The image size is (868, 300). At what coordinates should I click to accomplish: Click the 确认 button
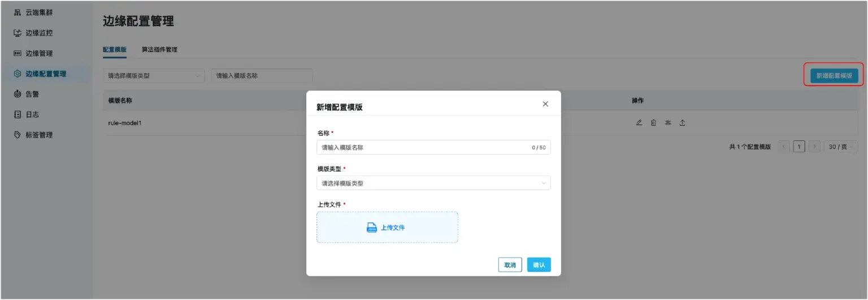pos(539,265)
